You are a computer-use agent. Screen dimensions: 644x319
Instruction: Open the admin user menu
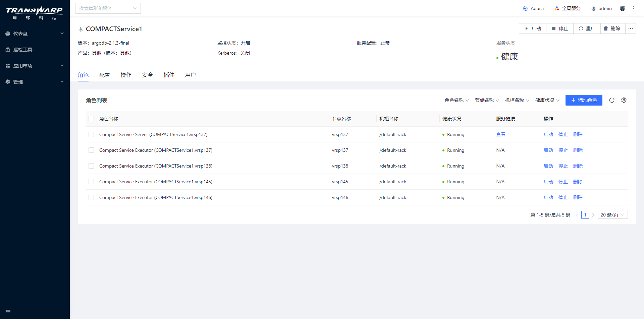coord(602,8)
